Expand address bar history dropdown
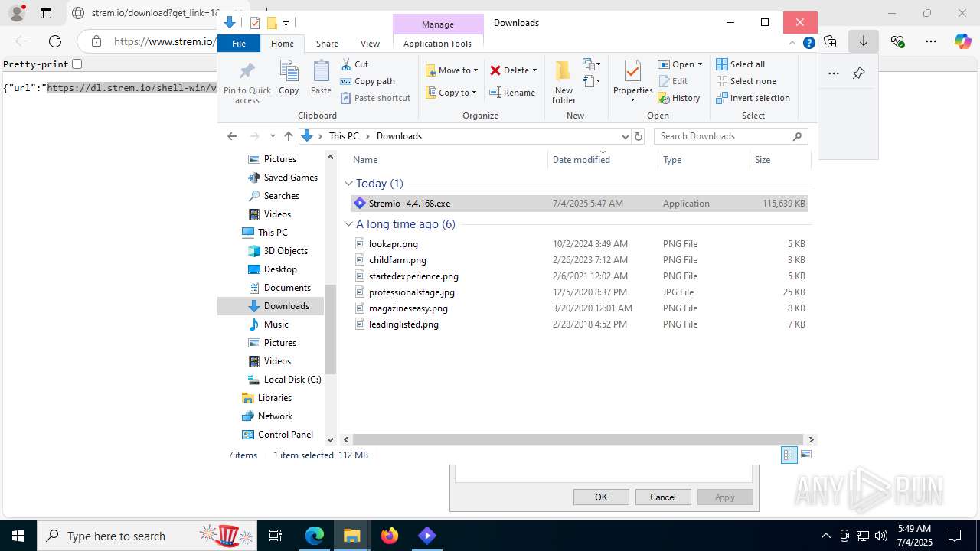 [x=625, y=136]
